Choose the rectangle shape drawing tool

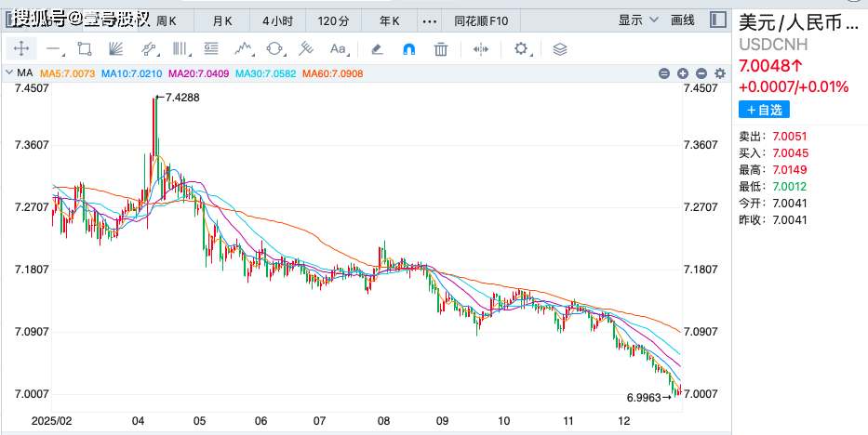pos(85,49)
